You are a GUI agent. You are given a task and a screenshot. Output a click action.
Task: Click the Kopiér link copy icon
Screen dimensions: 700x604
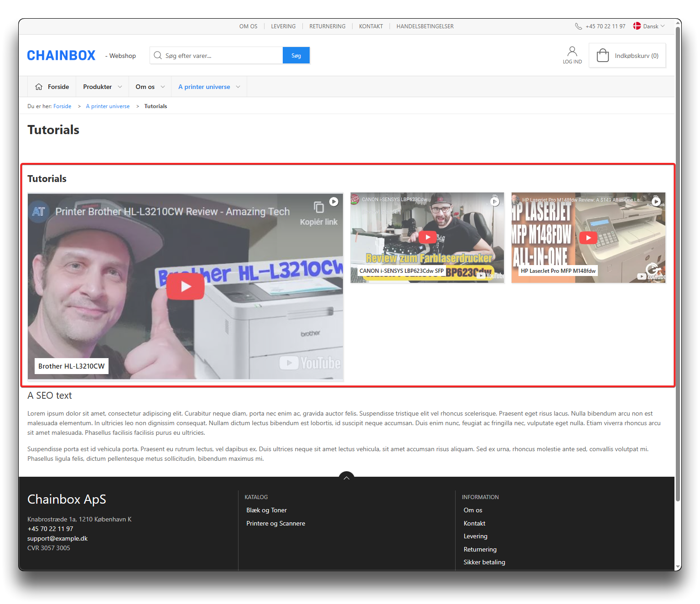pos(319,207)
